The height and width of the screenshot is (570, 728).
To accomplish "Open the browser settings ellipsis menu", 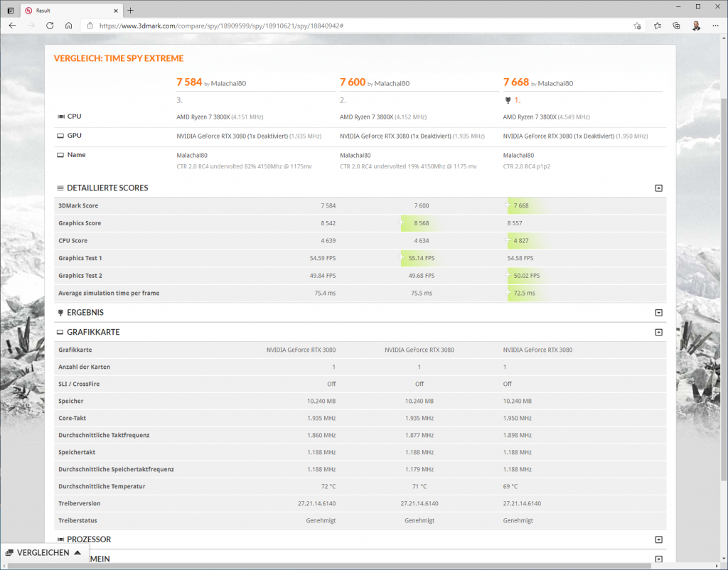I will click(x=716, y=26).
